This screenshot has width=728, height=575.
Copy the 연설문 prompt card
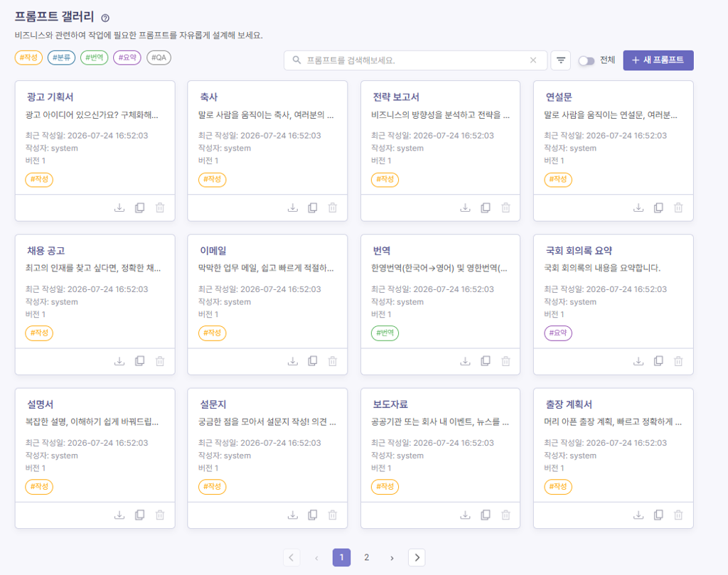658,208
